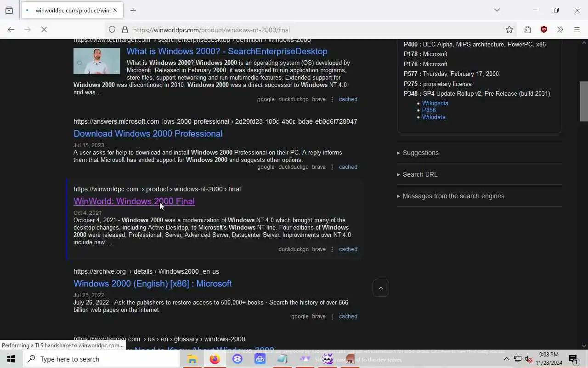This screenshot has width=588, height=368.
Task: Click the network status tray icon
Action: tap(518, 359)
